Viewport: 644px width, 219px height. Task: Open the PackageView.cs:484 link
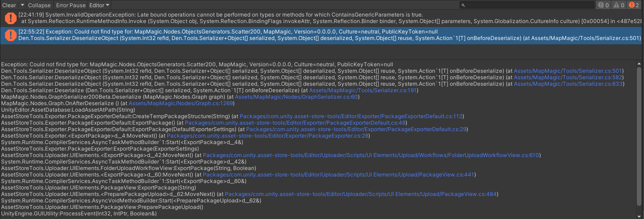(x=360, y=194)
